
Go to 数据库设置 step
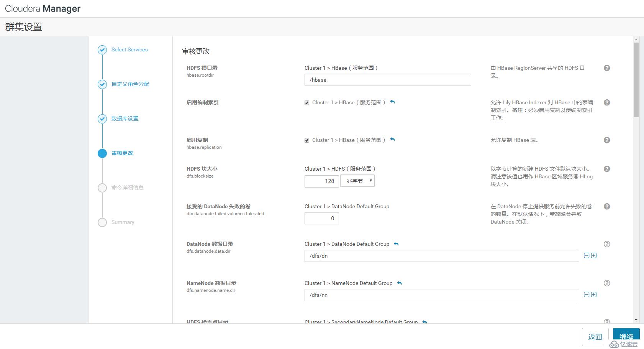[125, 119]
